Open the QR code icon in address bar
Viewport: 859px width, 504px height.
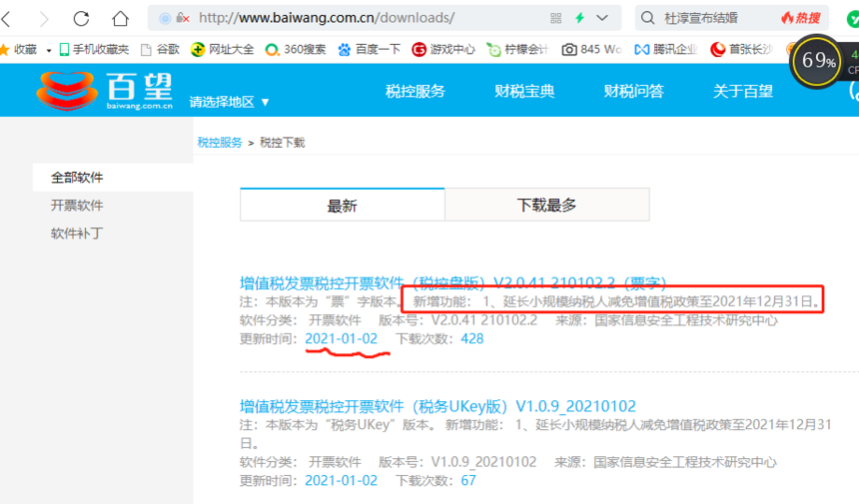click(555, 18)
